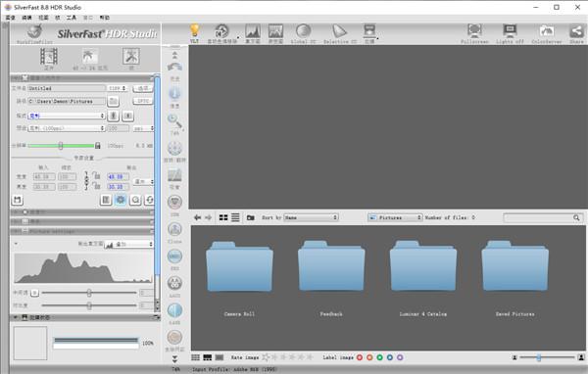This screenshot has height=374, width=588.
Task: Switch to Fullscreen view
Action: 474,30
